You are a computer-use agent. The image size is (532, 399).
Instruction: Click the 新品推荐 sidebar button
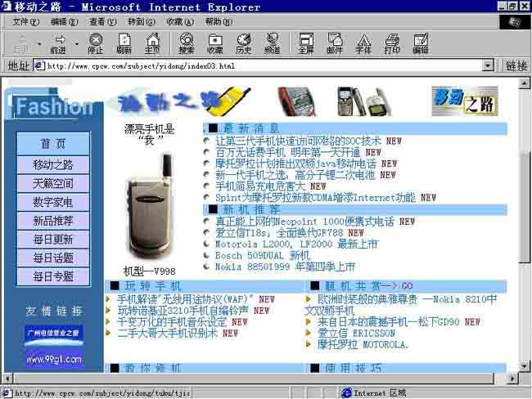pos(53,221)
